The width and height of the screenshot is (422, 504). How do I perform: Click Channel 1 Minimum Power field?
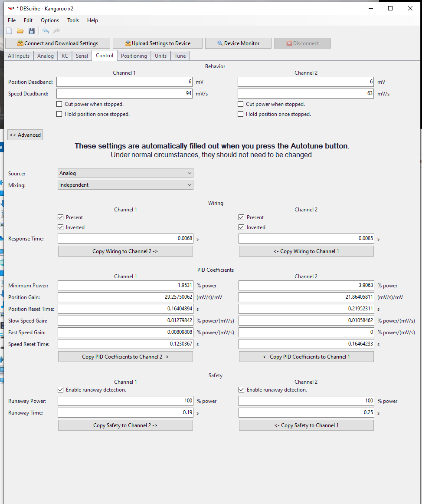tap(126, 286)
